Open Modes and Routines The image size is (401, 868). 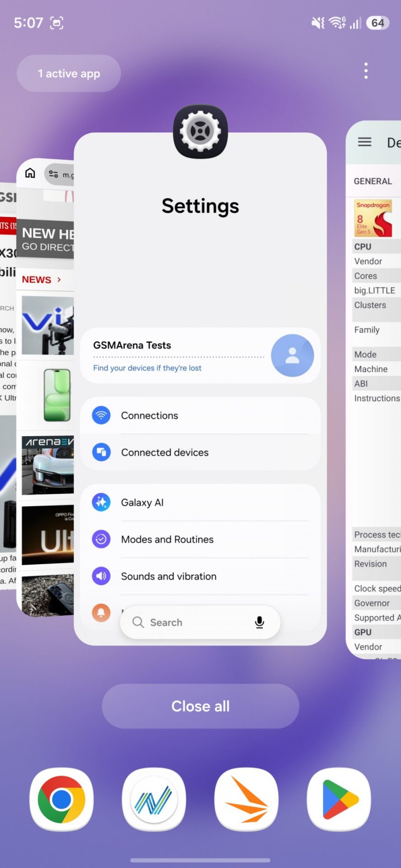[x=167, y=539]
